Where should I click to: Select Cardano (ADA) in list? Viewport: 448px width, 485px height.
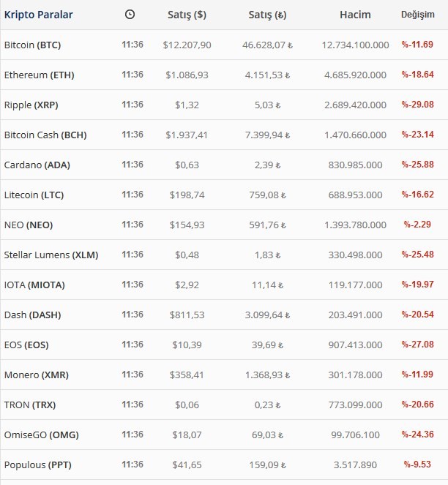click(x=37, y=165)
